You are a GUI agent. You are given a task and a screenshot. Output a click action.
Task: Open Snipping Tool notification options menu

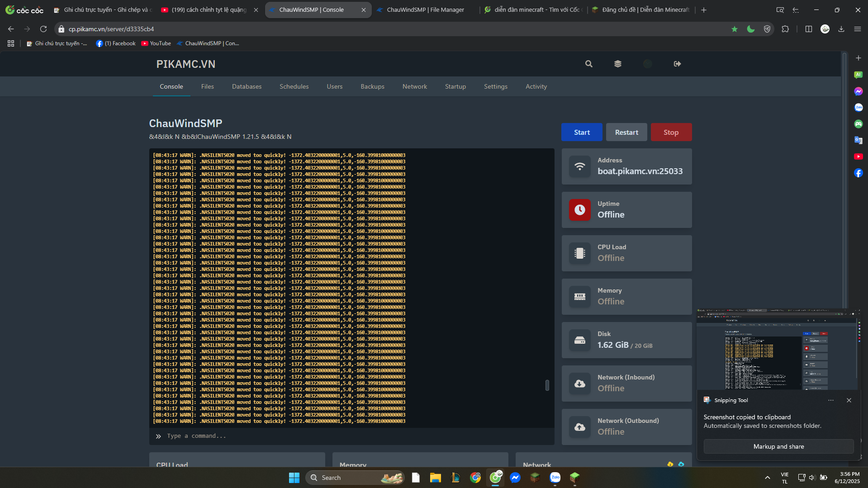(831, 400)
